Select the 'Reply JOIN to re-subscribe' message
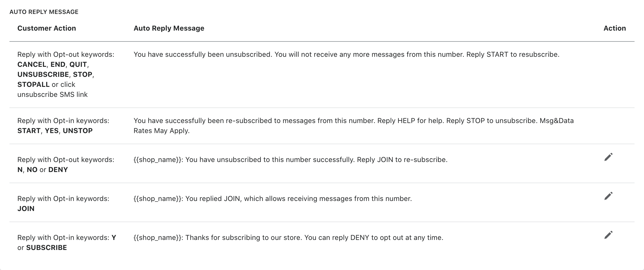The height and width of the screenshot is (270, 644). click(290, 159)
